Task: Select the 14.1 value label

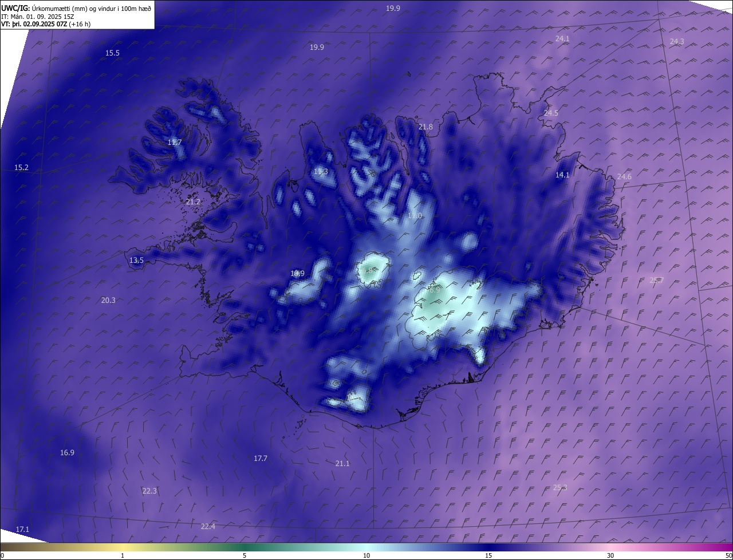Action: click(562, 175)
